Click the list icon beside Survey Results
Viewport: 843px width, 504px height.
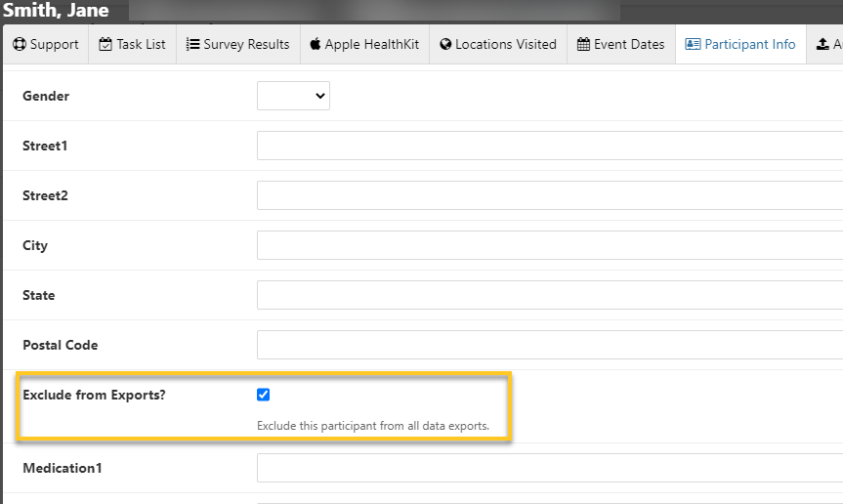[193, 45]
